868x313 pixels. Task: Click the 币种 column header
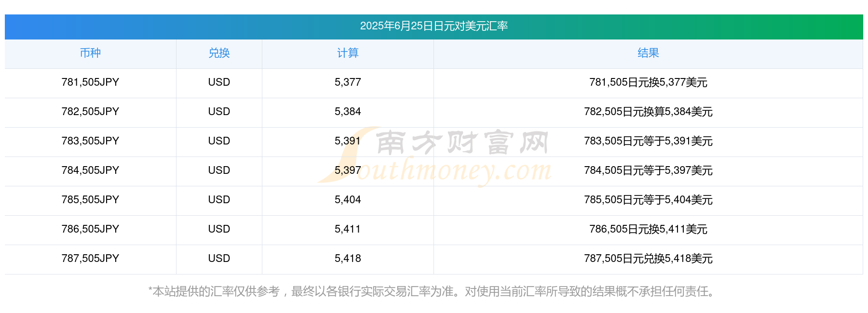(x=90, y=53)
